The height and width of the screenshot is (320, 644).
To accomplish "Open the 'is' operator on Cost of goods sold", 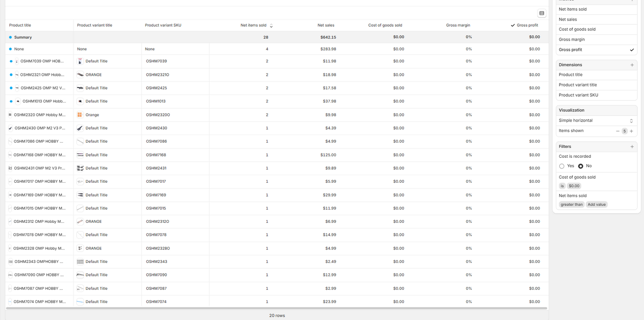I will [562, 186].
